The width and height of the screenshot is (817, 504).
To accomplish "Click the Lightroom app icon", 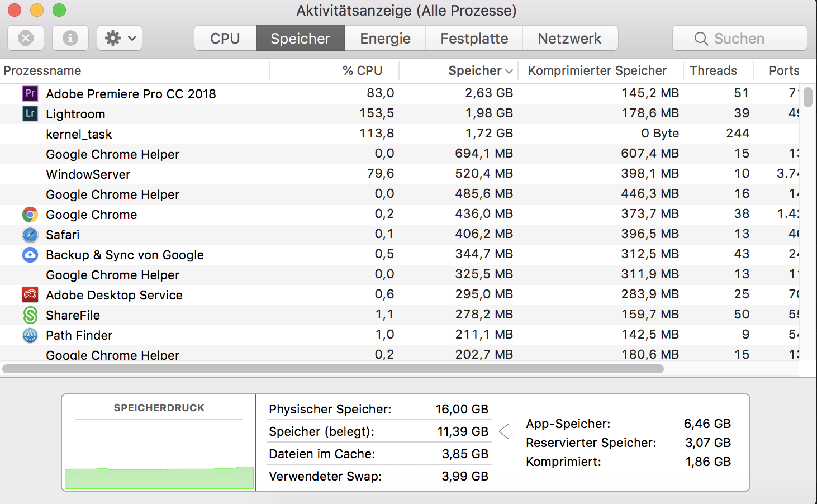I will (x=30, y=113).
